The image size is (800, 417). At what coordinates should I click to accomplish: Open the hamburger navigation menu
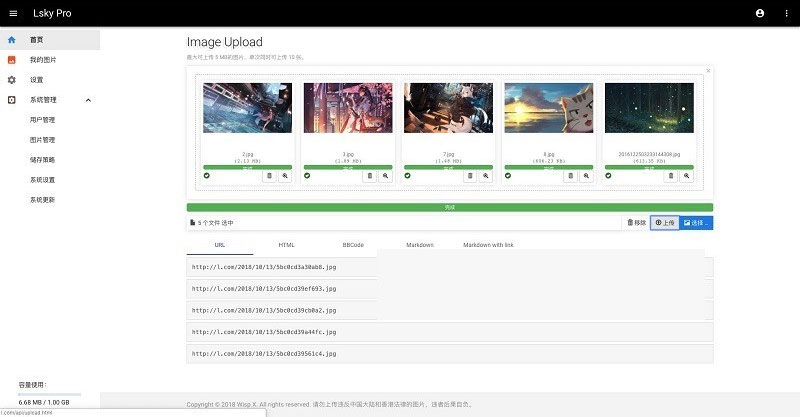[x=13, y=13]
